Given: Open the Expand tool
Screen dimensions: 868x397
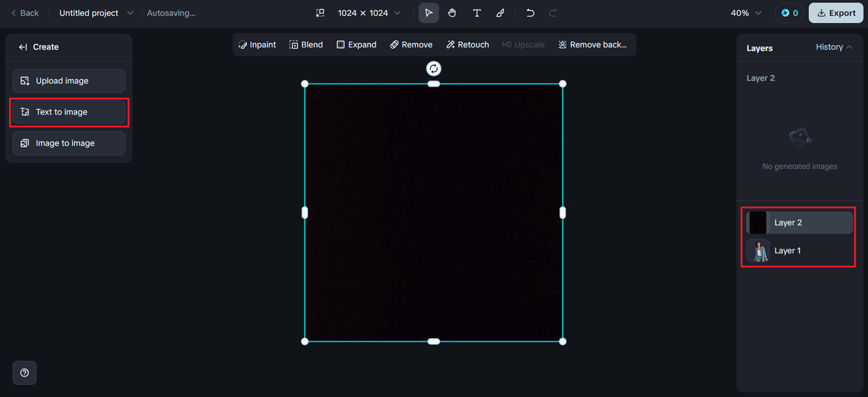Looking at the screenshot, I should (x=357, y=45).
